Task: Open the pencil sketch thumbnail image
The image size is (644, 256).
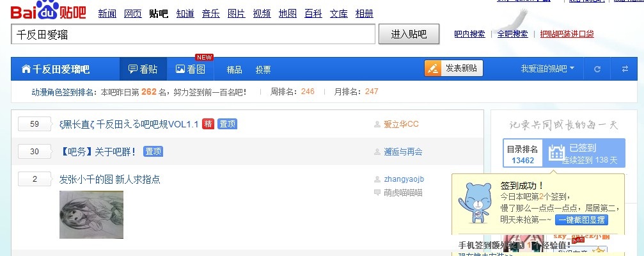Action: 91,214
